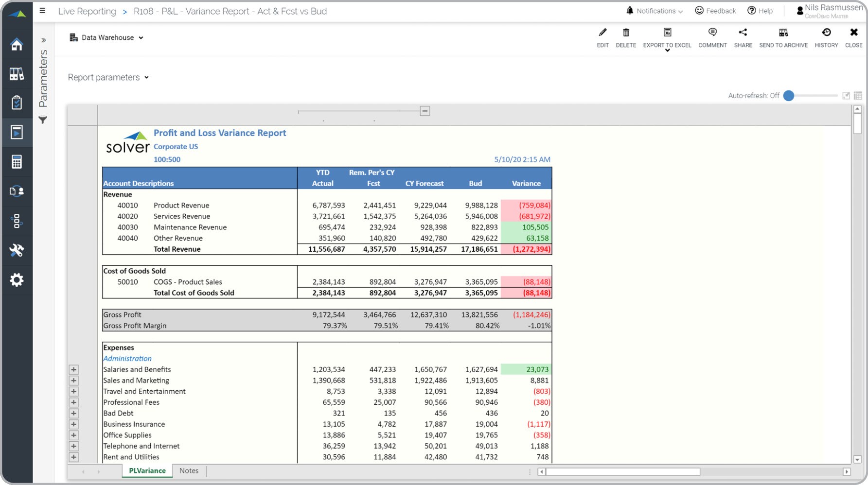The width and height of the screenshot is (868, 485).
Task: Open report History
Action: (826, 33)
